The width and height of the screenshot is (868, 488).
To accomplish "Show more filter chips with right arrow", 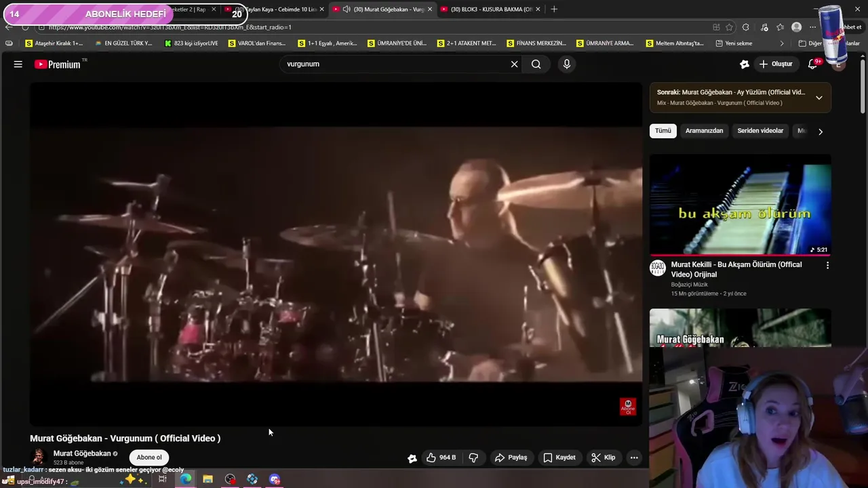I will (821, 131).
